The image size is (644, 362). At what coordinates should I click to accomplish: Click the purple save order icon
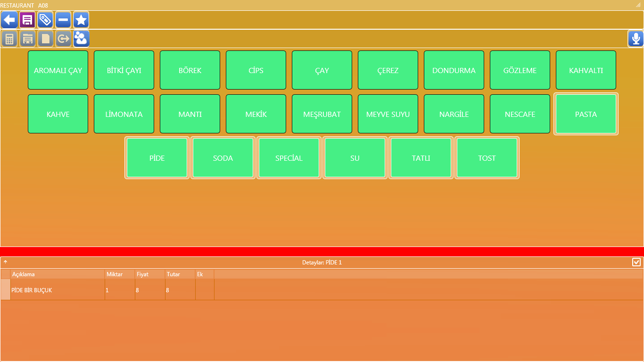pyautogui.click(x=27, y=20)
